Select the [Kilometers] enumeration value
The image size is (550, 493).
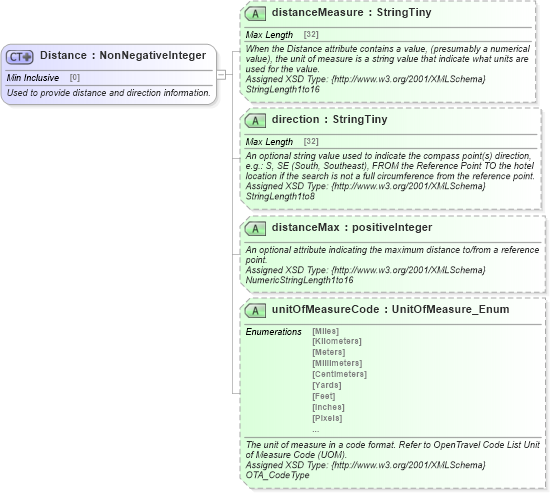pyautogui.click(x=337, y=341)
